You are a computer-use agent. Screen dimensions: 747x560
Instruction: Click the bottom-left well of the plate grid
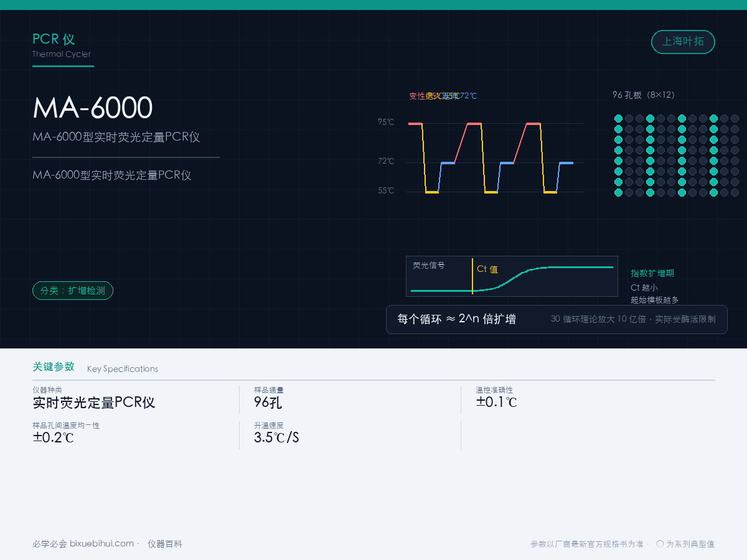(x=618, y=192)
